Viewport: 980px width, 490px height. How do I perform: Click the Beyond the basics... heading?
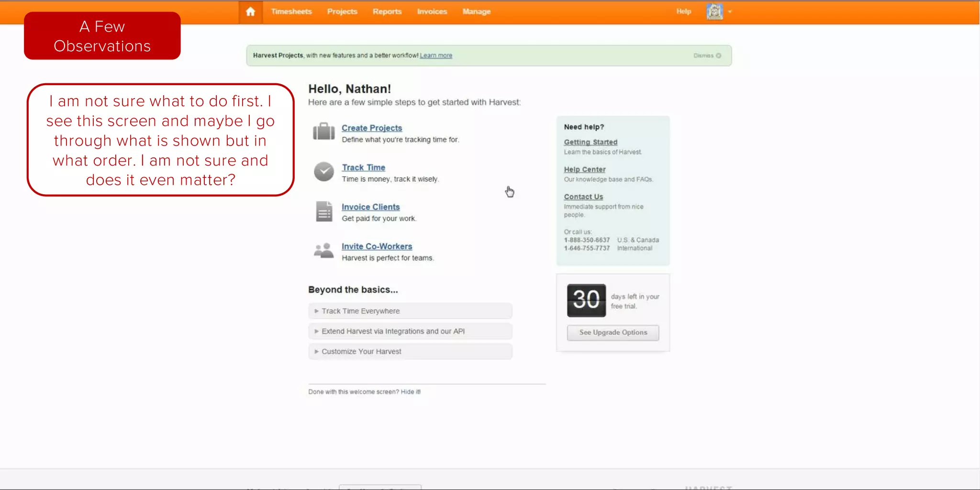click(x=353, y=290)
